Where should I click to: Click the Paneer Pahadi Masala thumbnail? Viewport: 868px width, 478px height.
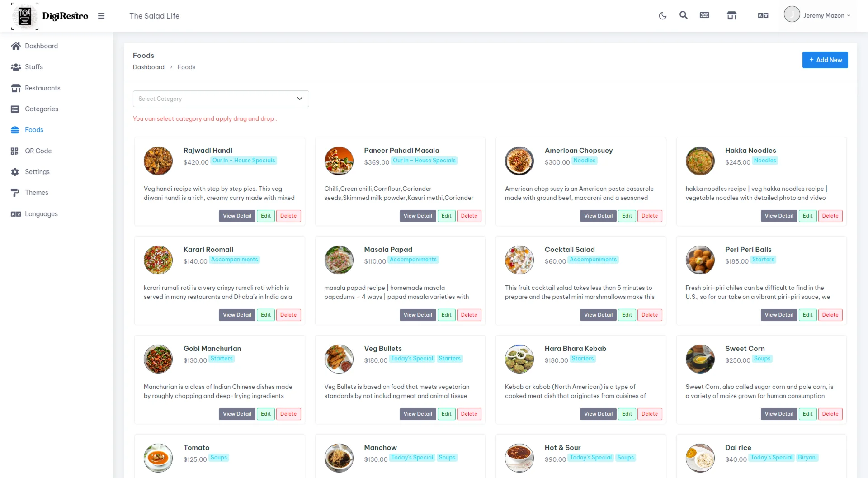pos(339,161)
